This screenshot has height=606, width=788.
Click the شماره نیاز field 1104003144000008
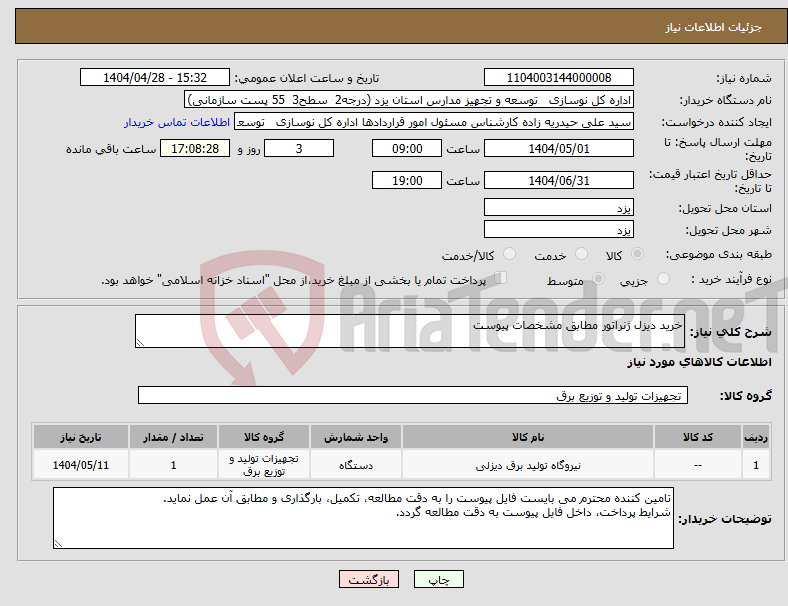558,77
